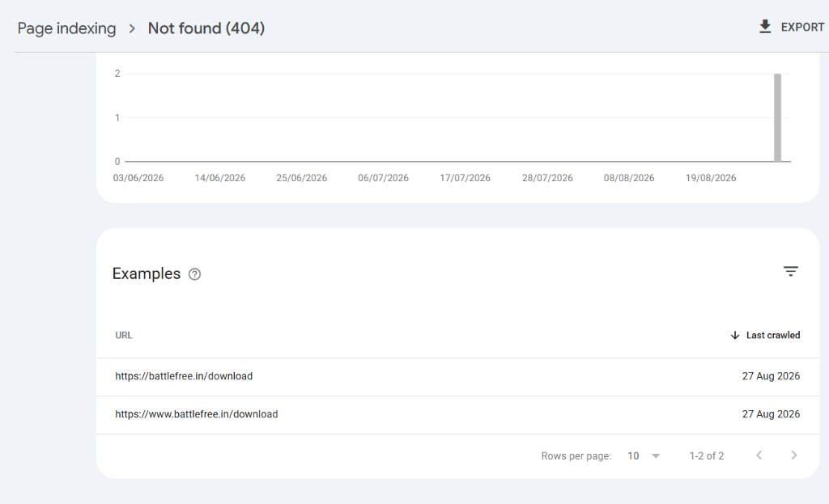This screenshot has height=504, width=829.
Task: Sort by the Last crawled column header
Action: [x=773, y=336]
